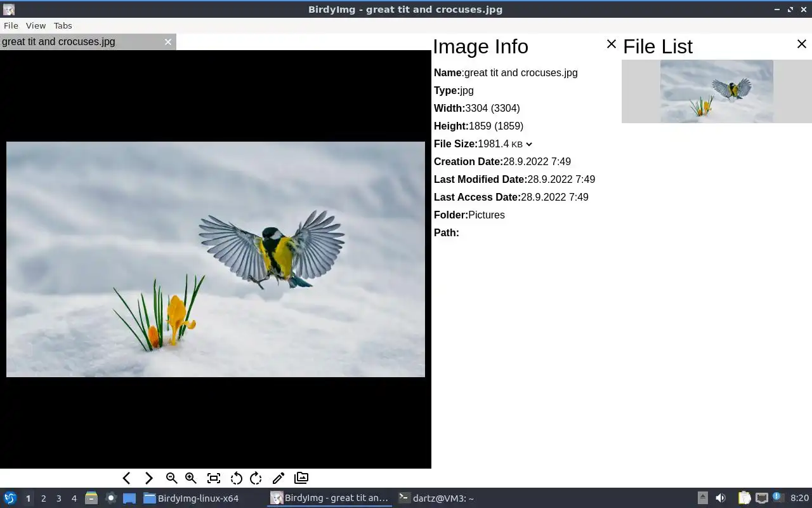This screenshot has width=812, height=508.
Task: Click the Name value great tit and crocuses.jpg
Action: pos(521,73)
